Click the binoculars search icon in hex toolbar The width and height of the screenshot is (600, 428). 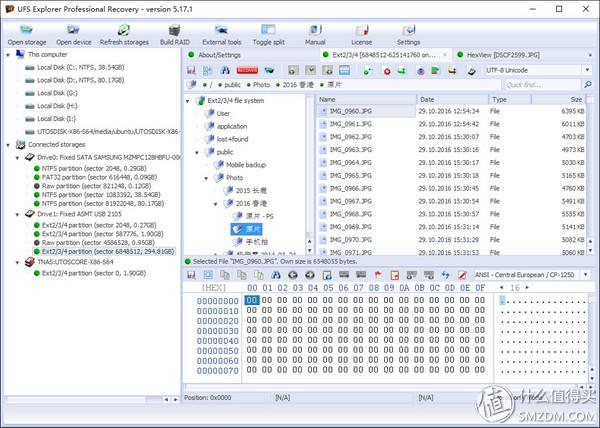click(276, 275)
